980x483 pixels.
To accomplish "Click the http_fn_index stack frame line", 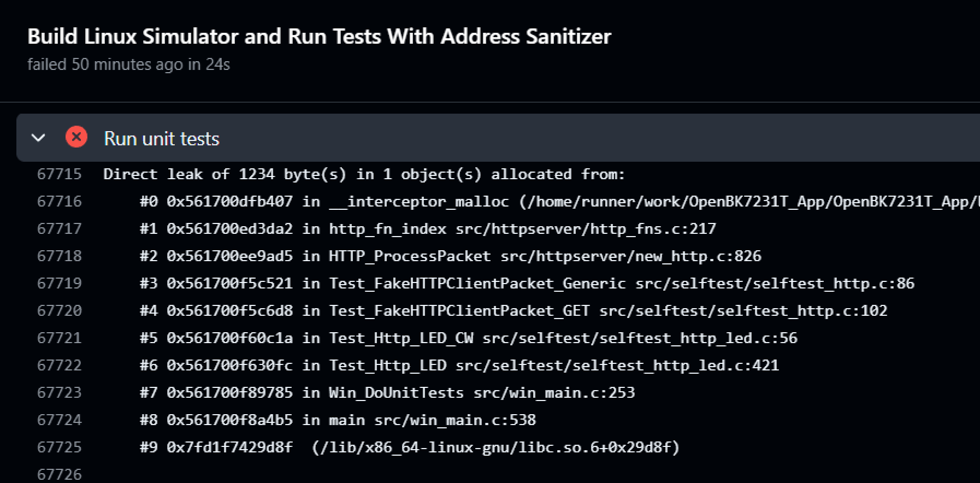I will pyautogui.click(x=428, y=229).
